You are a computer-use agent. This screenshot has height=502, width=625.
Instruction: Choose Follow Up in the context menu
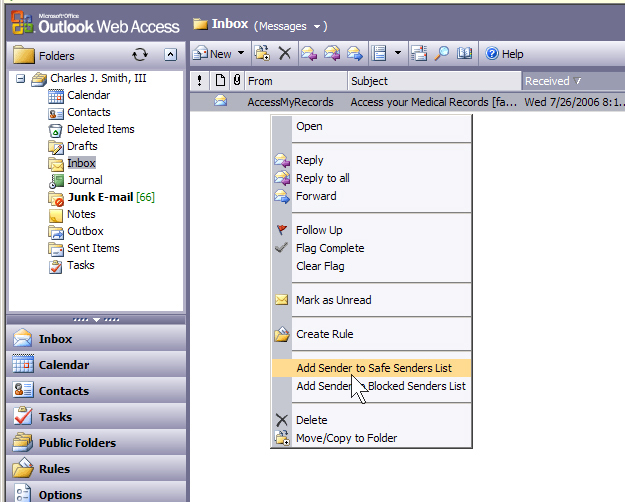click(x=371, y=230)
